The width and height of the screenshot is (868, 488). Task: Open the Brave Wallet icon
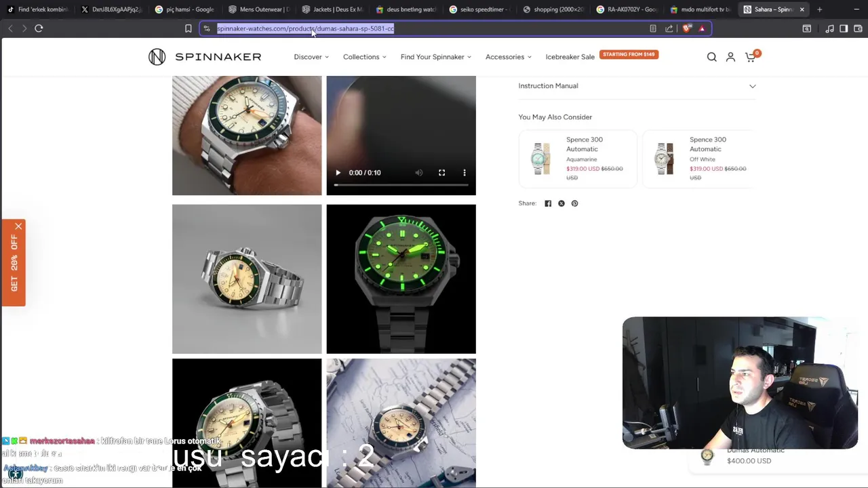[x=858, y=28]
